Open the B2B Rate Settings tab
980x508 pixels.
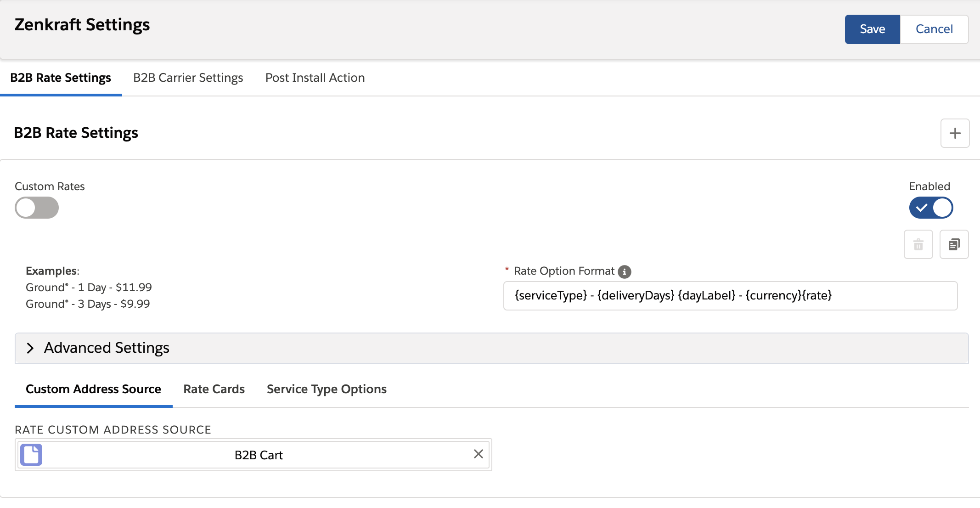click(x=61, y=78)
